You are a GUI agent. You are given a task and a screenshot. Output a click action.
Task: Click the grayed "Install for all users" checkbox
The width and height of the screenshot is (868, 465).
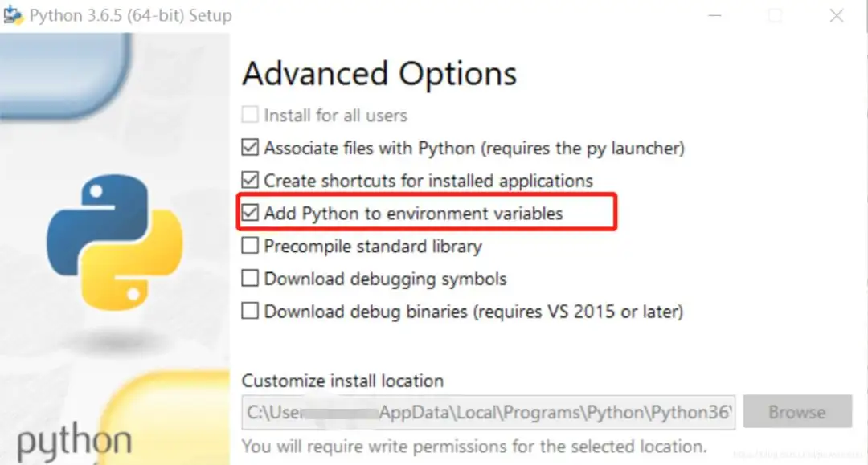[250, 115]
